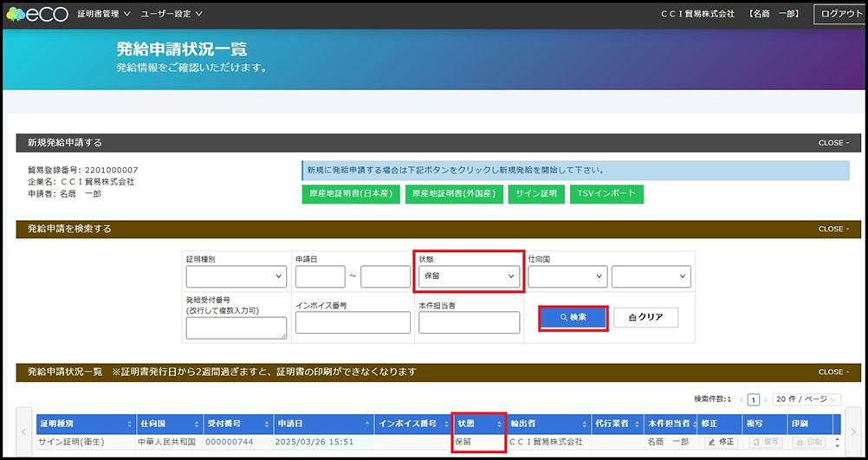The image size is (868, 460).
Task: Start 原産地証明書(外国産) application
Action: (x=454, y=194)
